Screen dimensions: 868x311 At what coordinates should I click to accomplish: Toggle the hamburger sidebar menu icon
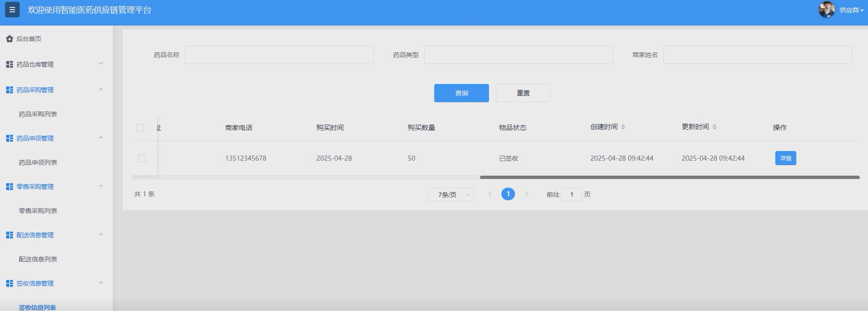point(12,10)
